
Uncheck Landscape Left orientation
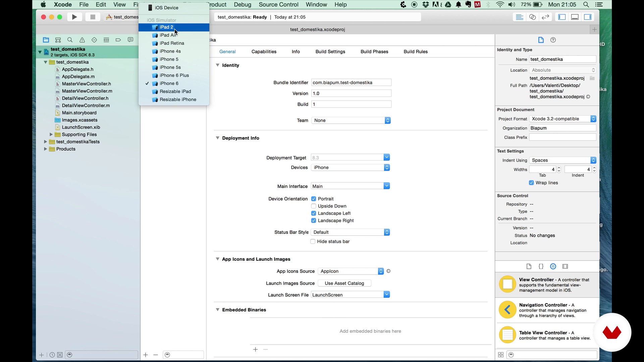coord(314,214)
